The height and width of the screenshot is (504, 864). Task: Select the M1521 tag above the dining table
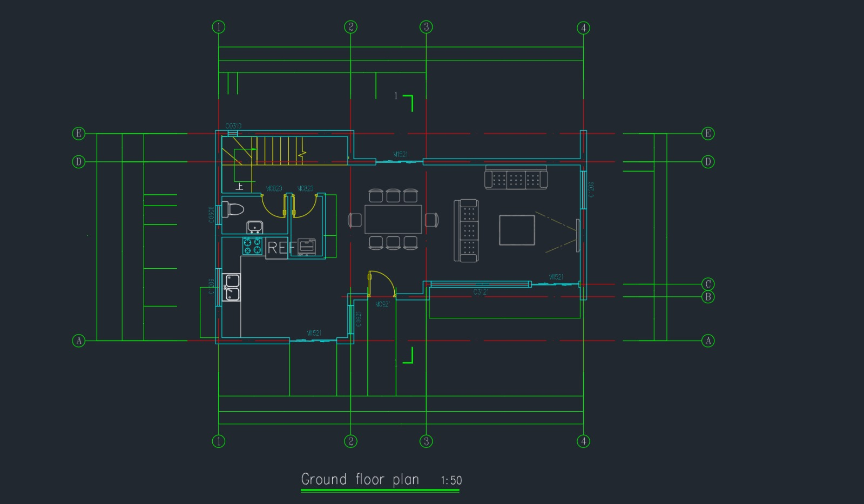[x=400, y=154]
